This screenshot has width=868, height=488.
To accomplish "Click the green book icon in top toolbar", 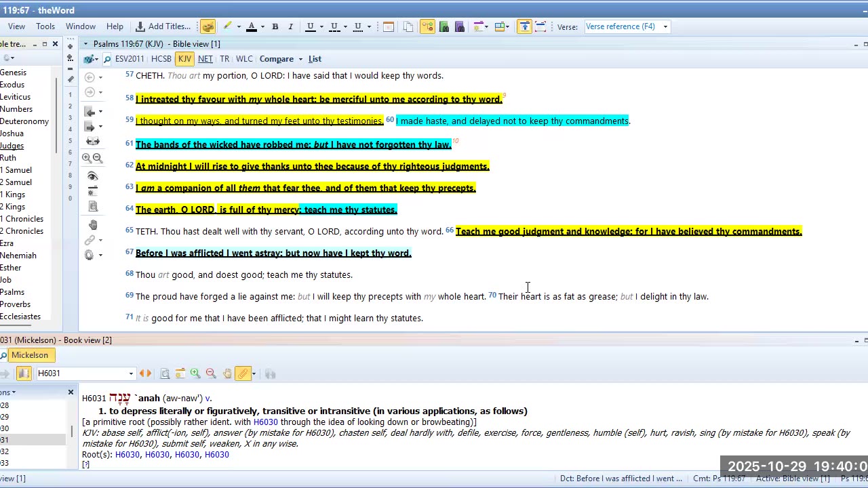I will 443,26.
